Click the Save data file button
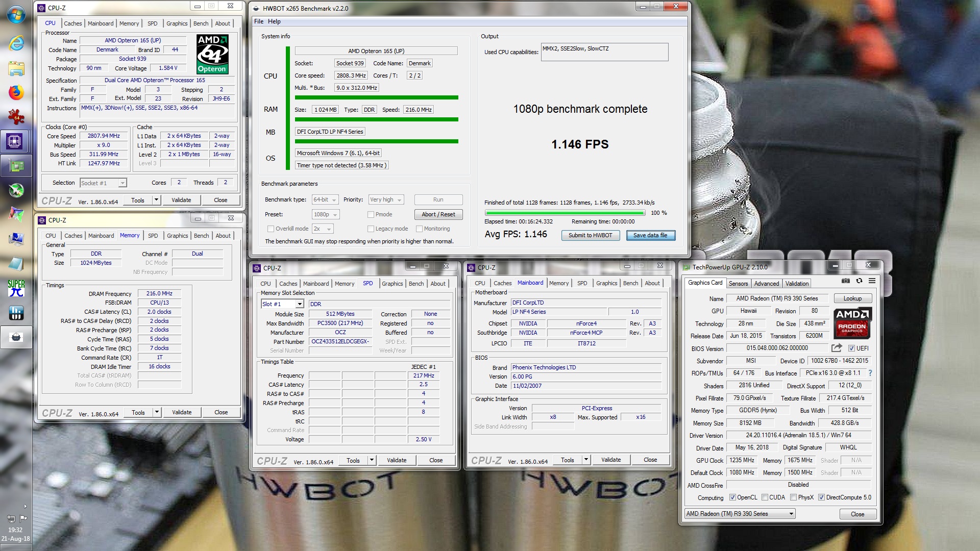The height and width of the screenshot is (551, 980). 650,235
